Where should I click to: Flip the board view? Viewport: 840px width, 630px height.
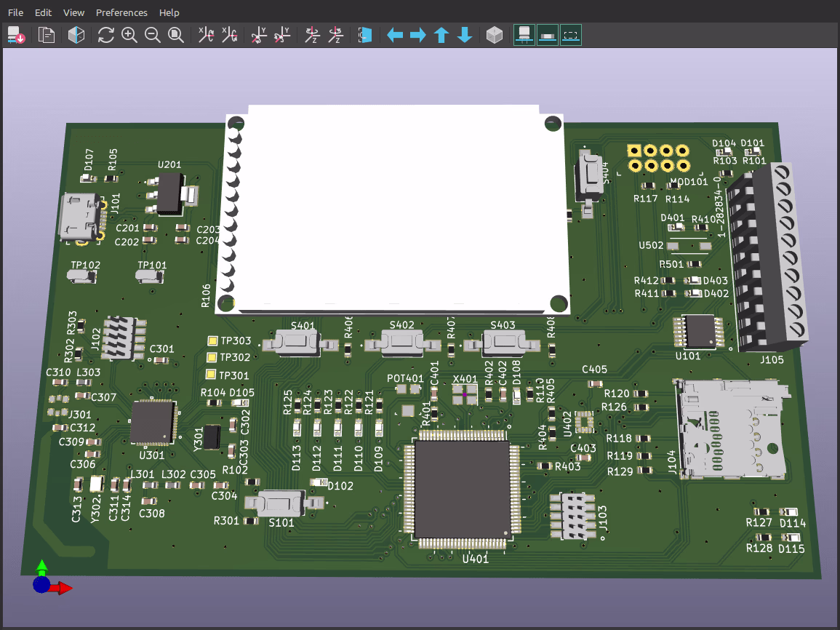365,35
